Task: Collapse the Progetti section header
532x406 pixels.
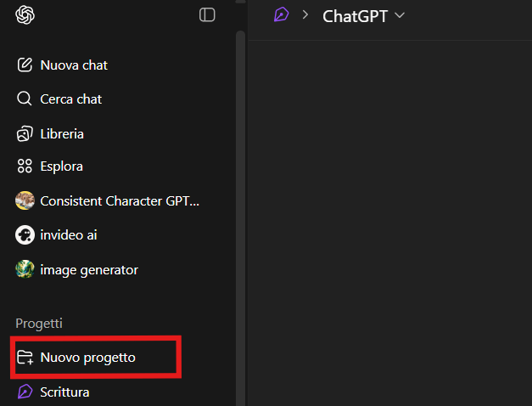Action: click(x=39, y=323)
